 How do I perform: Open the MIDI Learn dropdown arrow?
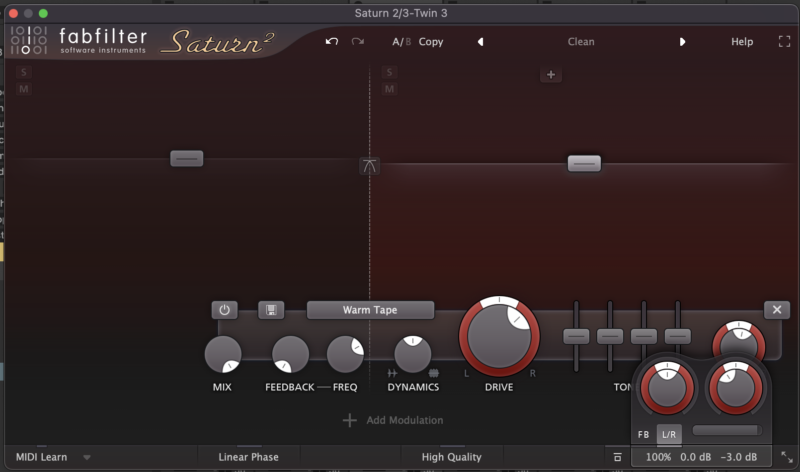pos(87,457)
